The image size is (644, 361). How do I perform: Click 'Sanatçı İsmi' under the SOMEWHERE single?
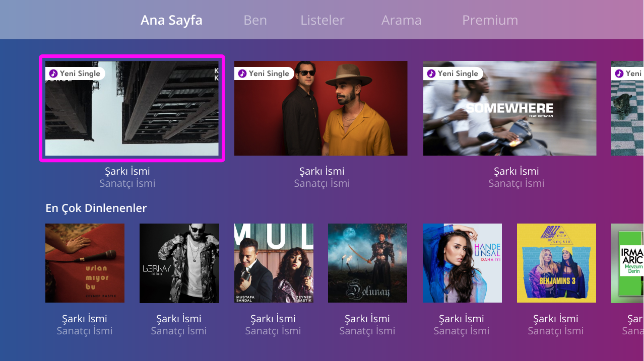pos(517,183)
